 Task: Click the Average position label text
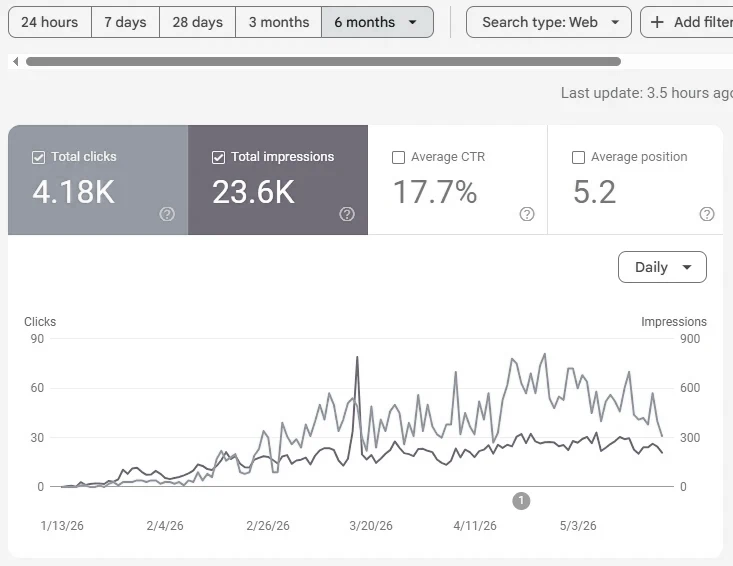pyautogui.click(x=639, y=157)
